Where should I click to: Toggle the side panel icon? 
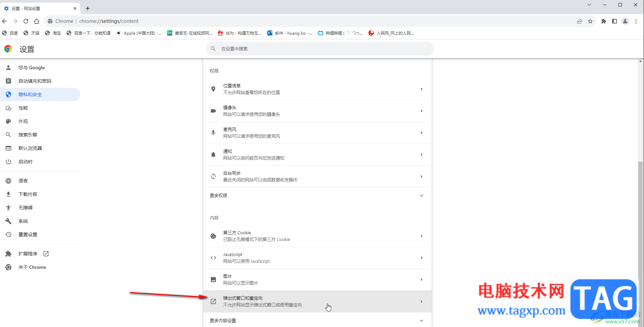pyautogui.click(x=614, y=21)
